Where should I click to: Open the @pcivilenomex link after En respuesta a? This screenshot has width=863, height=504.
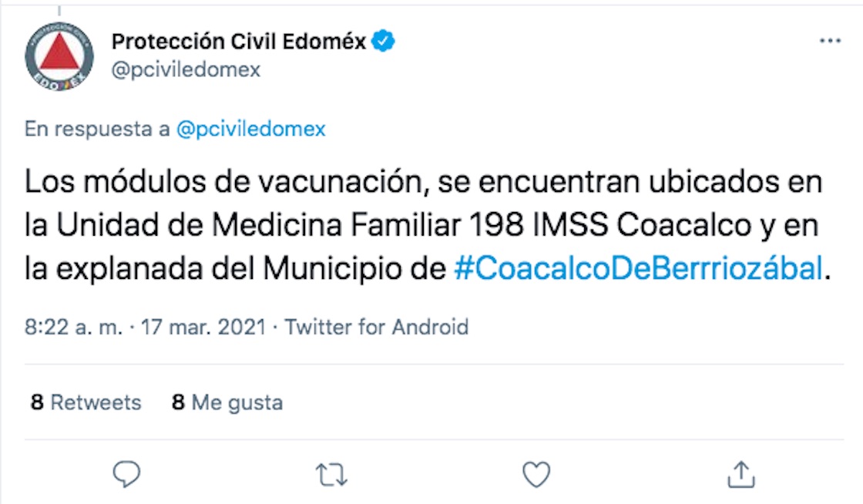pos(250,129)
